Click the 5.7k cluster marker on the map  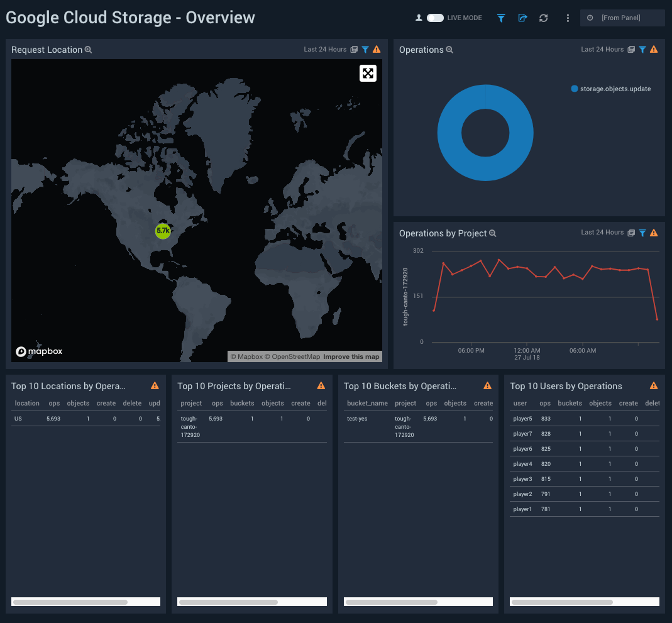click(x=163, y=231)
